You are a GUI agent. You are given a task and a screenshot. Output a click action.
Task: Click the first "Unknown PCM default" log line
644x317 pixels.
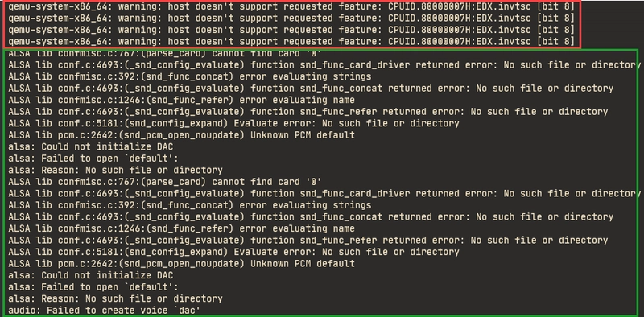pos(181,135)
